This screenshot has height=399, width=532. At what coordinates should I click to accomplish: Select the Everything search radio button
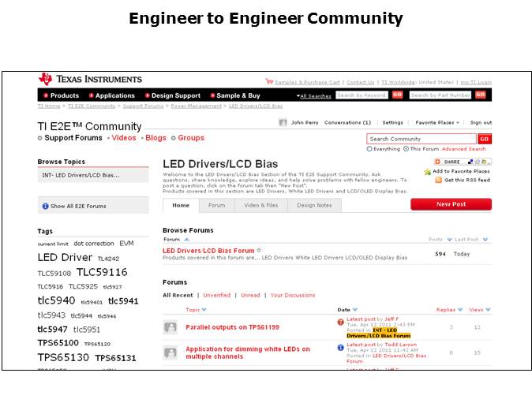pos(369,148)
